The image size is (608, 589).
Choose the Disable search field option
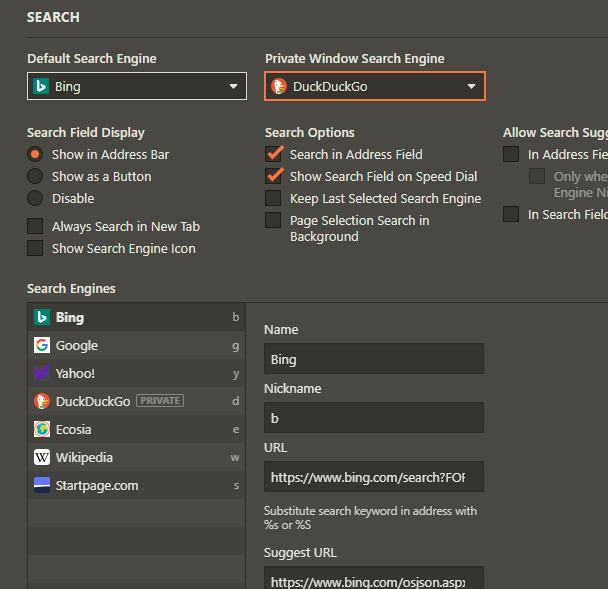pyautogui.click(x=35, y=198)
